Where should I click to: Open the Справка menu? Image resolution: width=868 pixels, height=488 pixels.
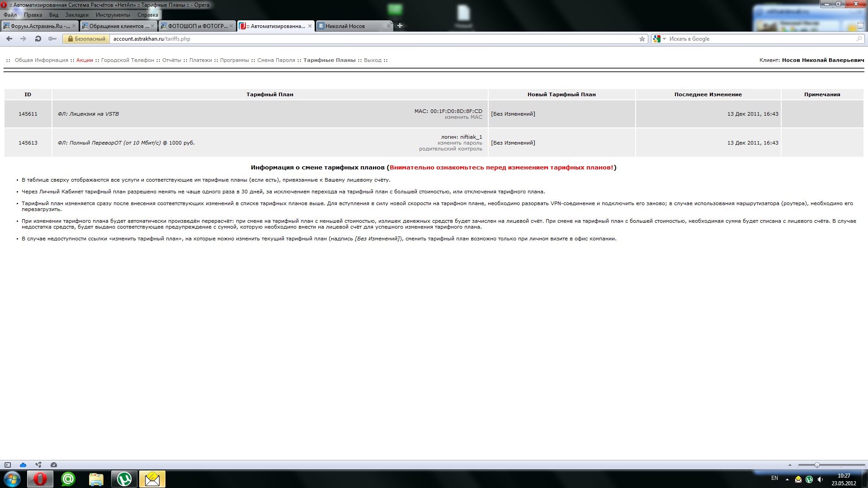coord(148,15)
